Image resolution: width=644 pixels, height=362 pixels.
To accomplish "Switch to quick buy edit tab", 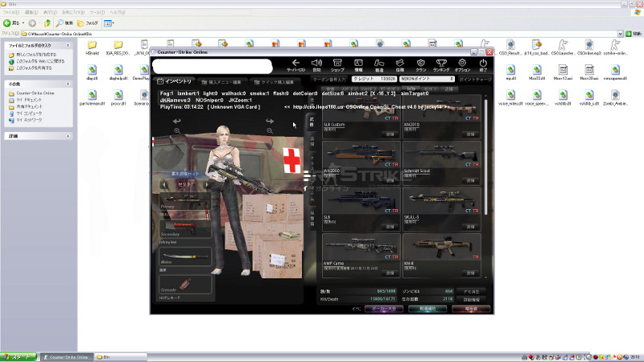I will (x=274, y=82).
